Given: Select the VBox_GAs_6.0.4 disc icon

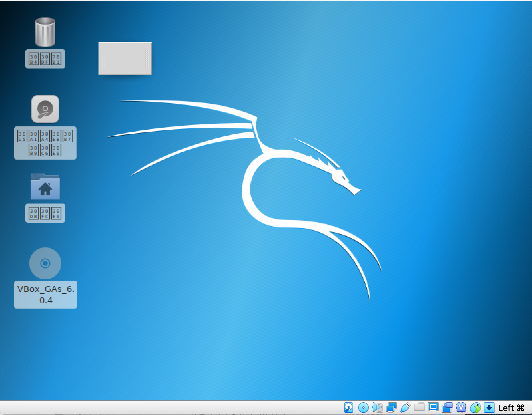Looking at the screenshot, I should click(45, 263).
